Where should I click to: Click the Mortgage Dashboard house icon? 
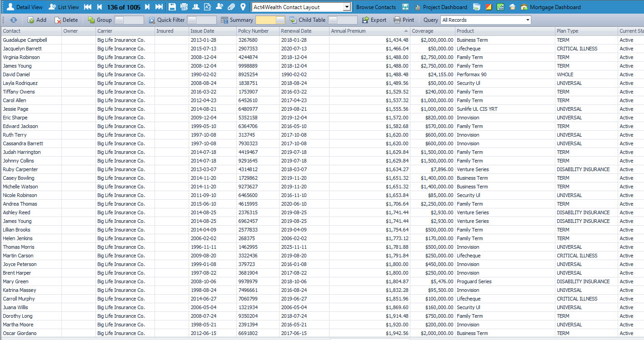click(x=524, y=7)
